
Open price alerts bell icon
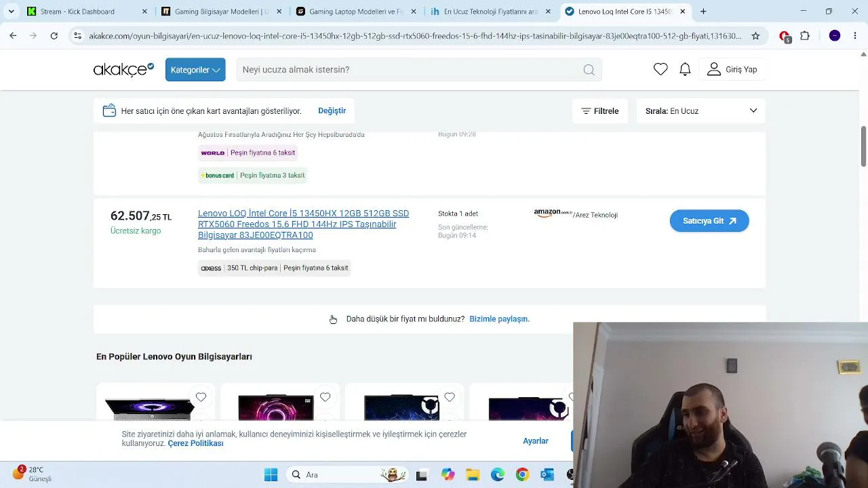(685, 69)
